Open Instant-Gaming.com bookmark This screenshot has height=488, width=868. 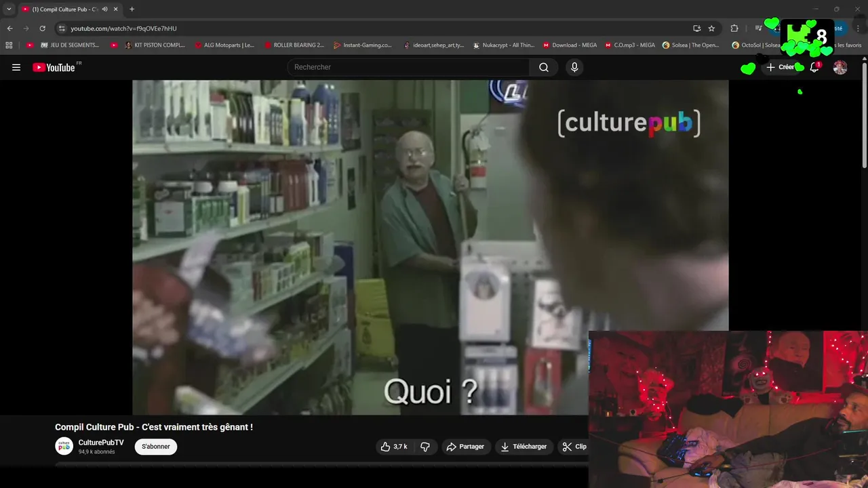(363, 45)
